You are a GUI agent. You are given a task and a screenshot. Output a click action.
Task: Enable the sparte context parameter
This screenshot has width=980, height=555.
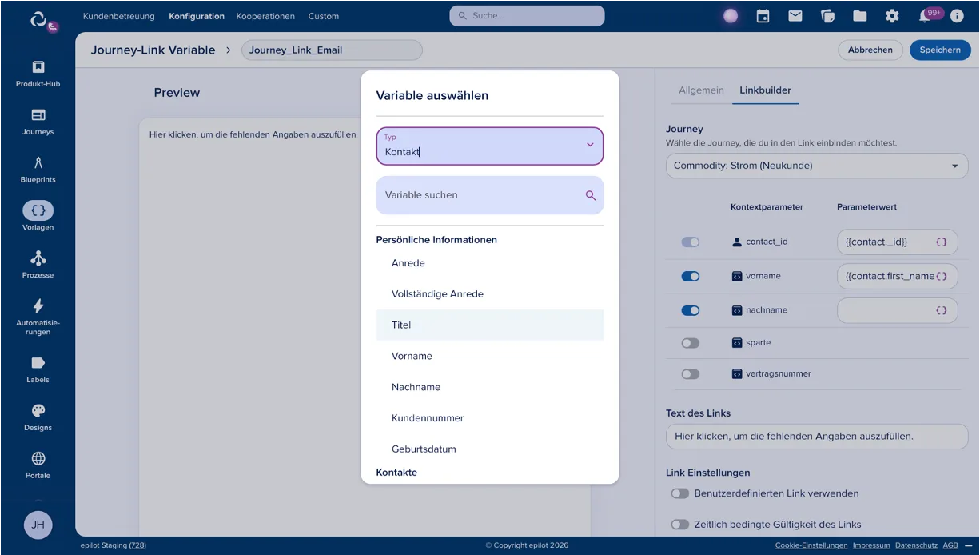pyautogui.click(x=690, y=343)
